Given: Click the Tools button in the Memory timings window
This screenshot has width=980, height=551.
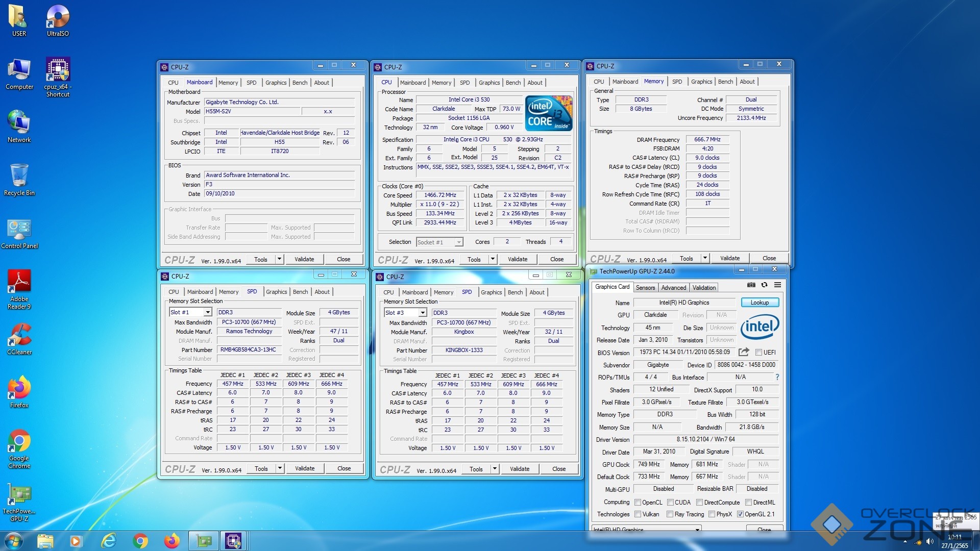Looking at the screenshot, I should tap(687, 258).
